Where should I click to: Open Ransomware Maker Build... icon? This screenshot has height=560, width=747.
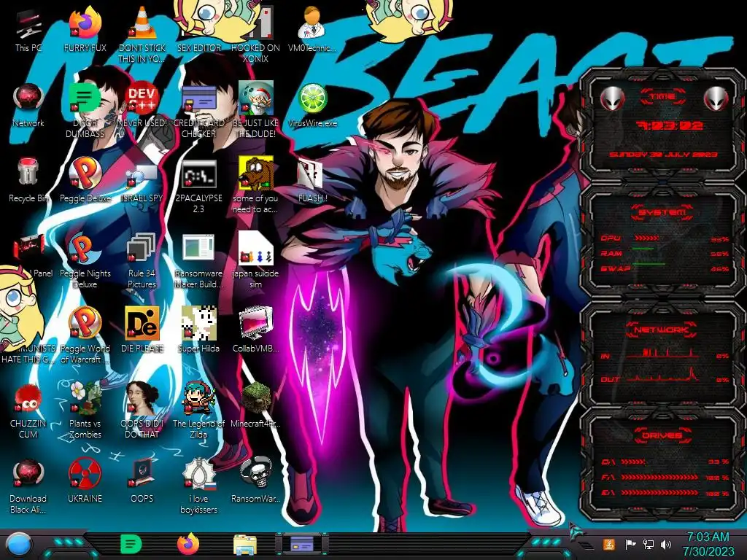click(198, 260)
